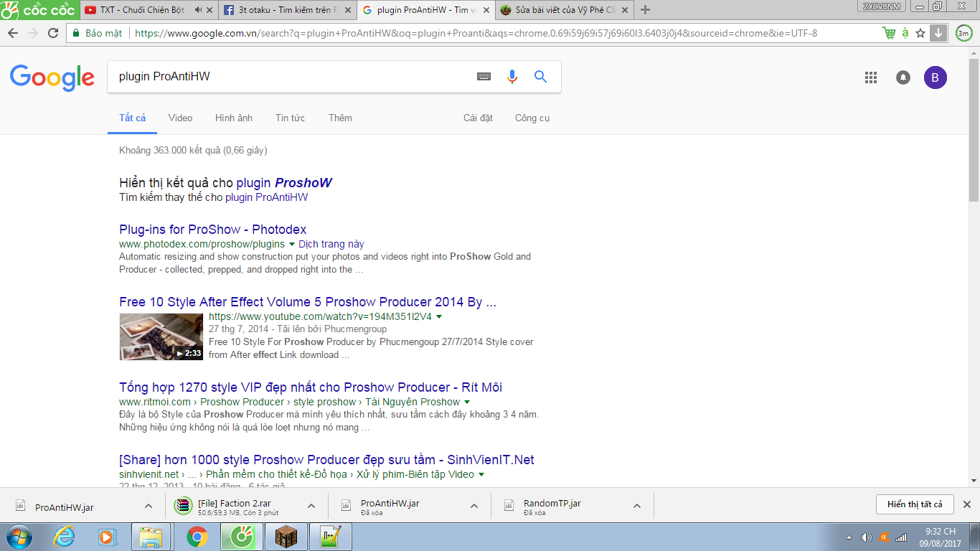Open the 2:33 YouTube video thumbnail

pyautogui.click(x=161, y=336)
